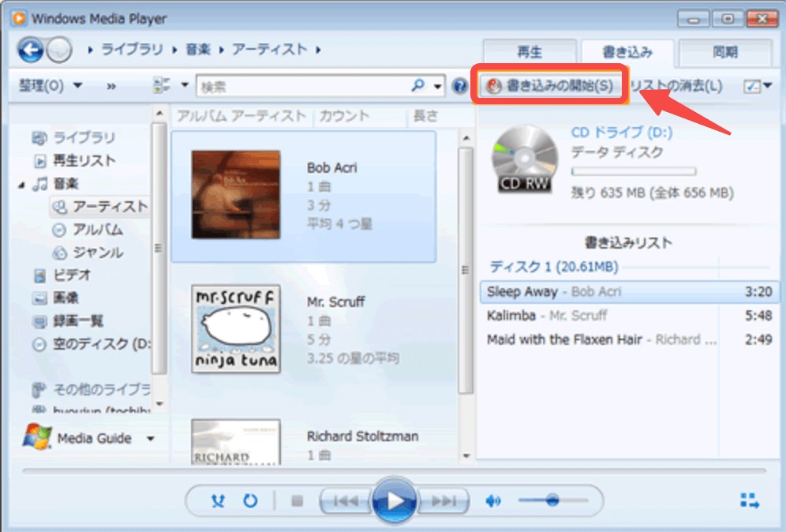Click アーティスト in the breadcrumb
Screen dimensions: 786x532
[270, 49]
